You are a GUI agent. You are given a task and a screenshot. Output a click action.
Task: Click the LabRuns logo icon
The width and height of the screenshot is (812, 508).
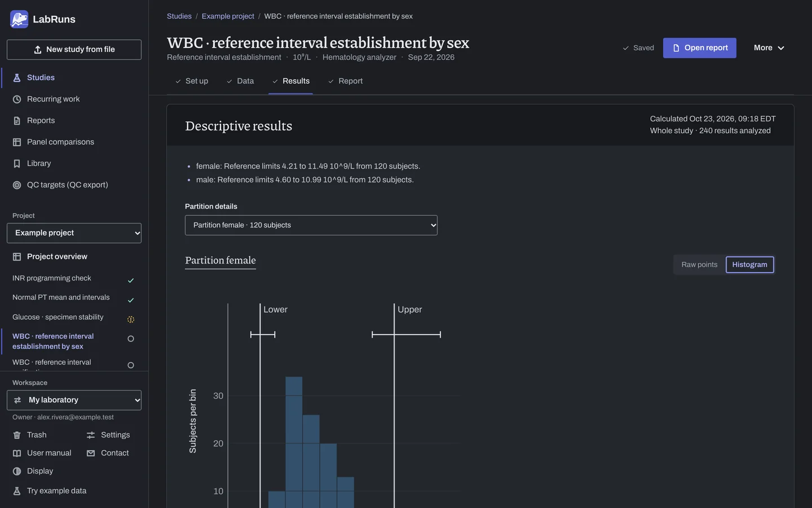19,19
